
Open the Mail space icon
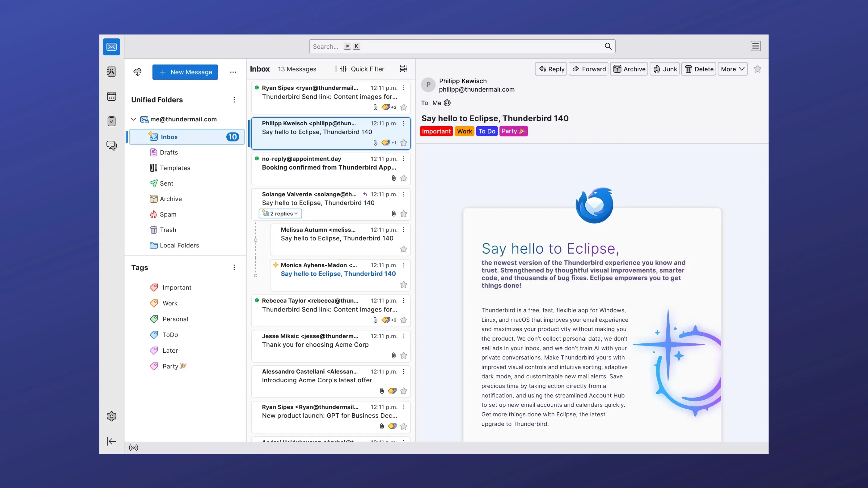[112, 47]
